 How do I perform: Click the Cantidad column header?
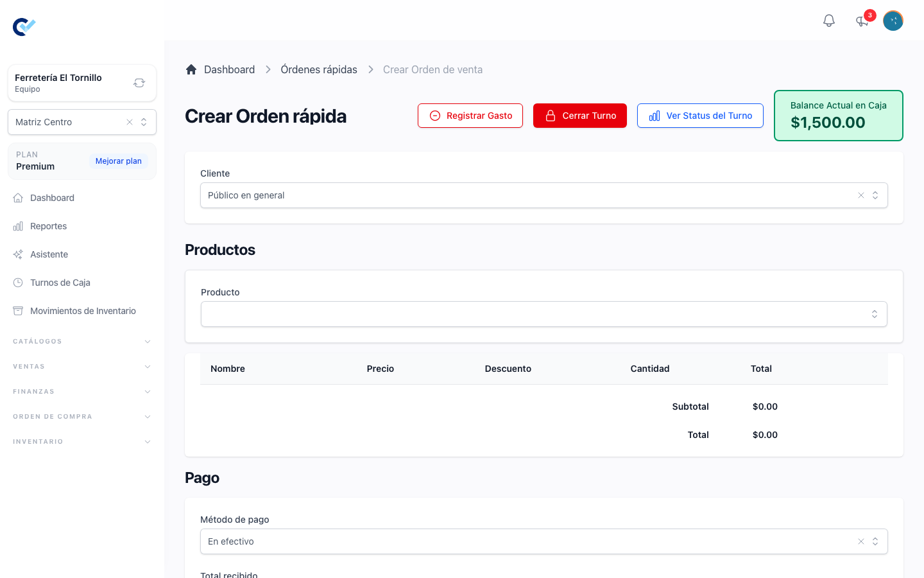(650, 369)
